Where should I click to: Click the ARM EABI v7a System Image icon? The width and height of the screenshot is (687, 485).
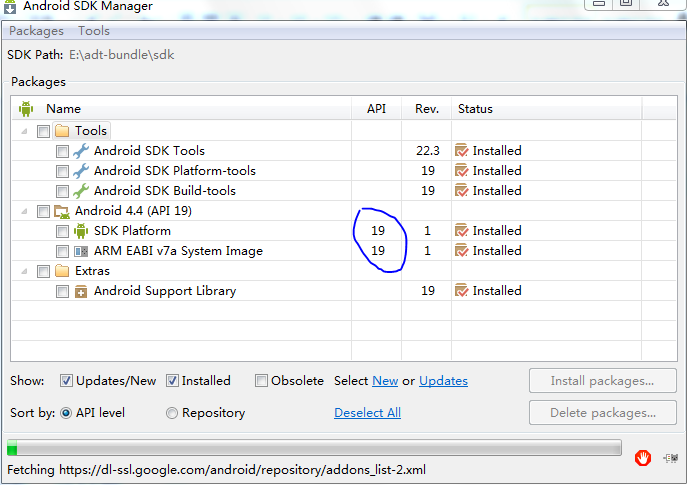pos(81,251)
